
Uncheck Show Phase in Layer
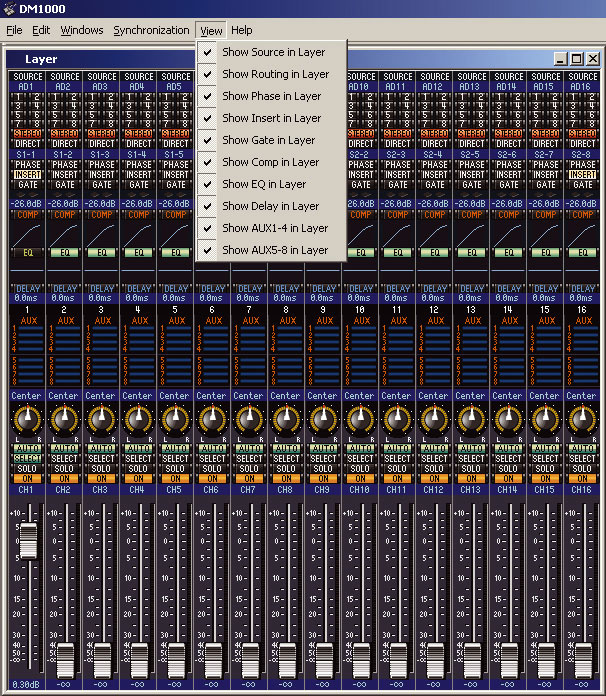pyautogui.click(x=271, y=96)
